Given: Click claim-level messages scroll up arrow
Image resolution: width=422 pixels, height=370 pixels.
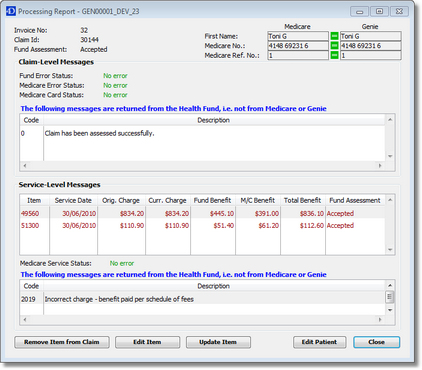Looking at the screenshot, I should (390, 119).
